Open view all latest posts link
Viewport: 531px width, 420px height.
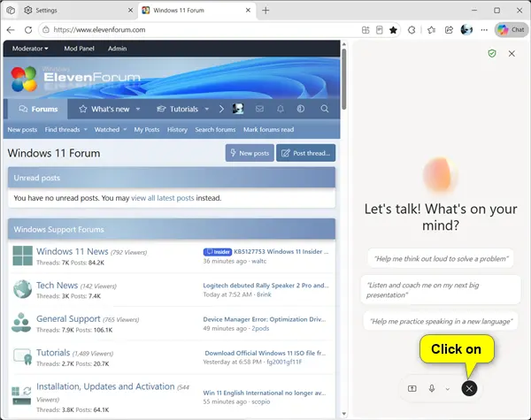click(x=163, y=198)
